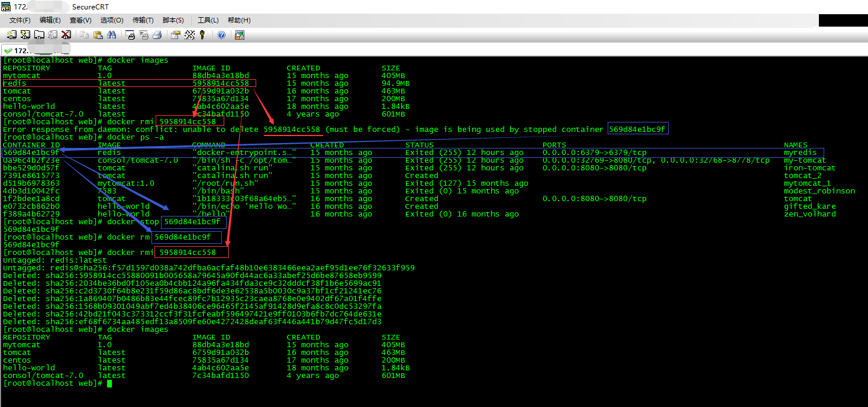
Task: Open the 工具(L) menu
Action: 208,20
